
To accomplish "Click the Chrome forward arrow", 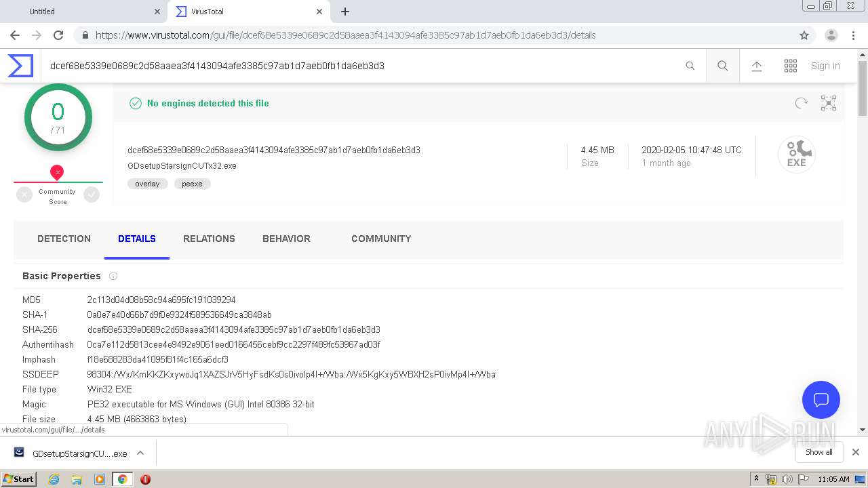I will (x=37, y=35).
